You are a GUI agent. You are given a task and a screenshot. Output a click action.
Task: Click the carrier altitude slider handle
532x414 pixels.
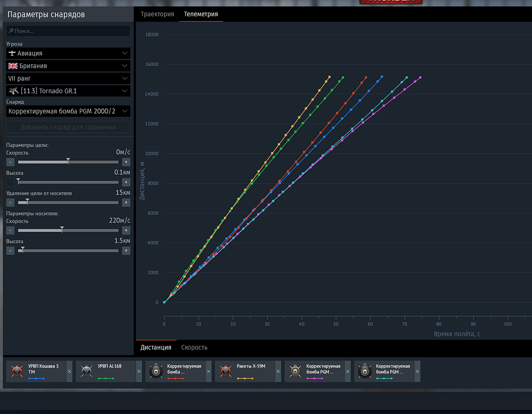pos(23,249)
